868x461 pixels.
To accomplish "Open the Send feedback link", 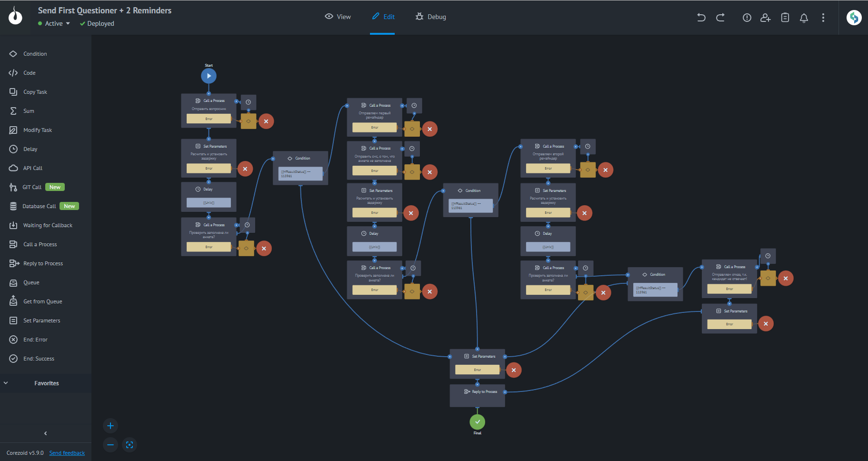I will pos(67,453).
